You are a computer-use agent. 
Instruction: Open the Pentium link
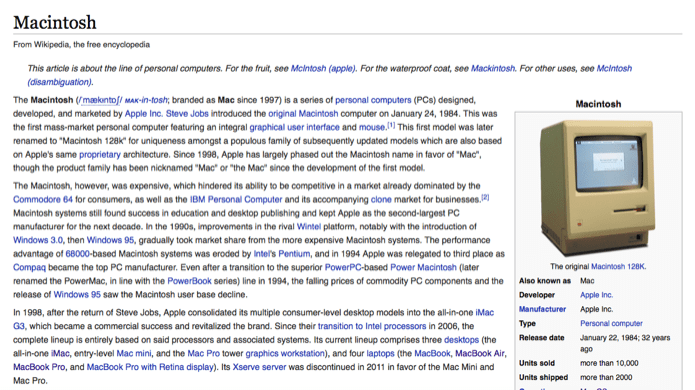(294, 254)
